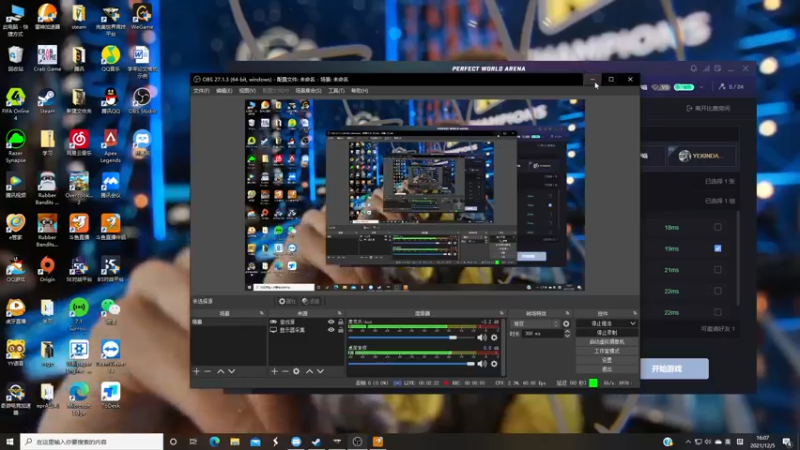Toggle visibility eye of display capture source
Screen dimensions: 800x450
click(x=331, y=330)
